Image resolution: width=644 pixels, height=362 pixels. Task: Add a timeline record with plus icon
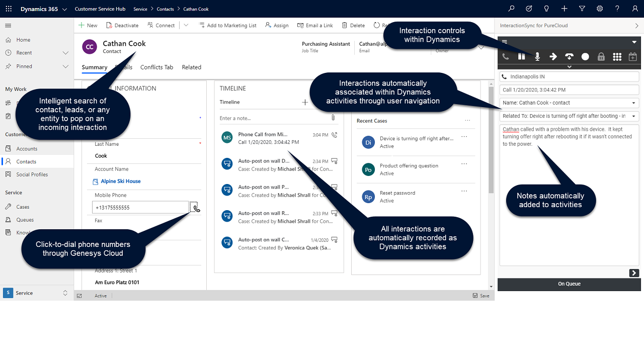[305, 102]
